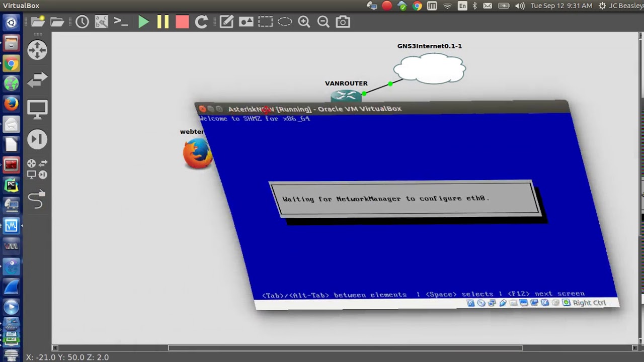This screenshot has height=362, width=644.
Task: Reload all devices icon
Action: tap(201, 22)
